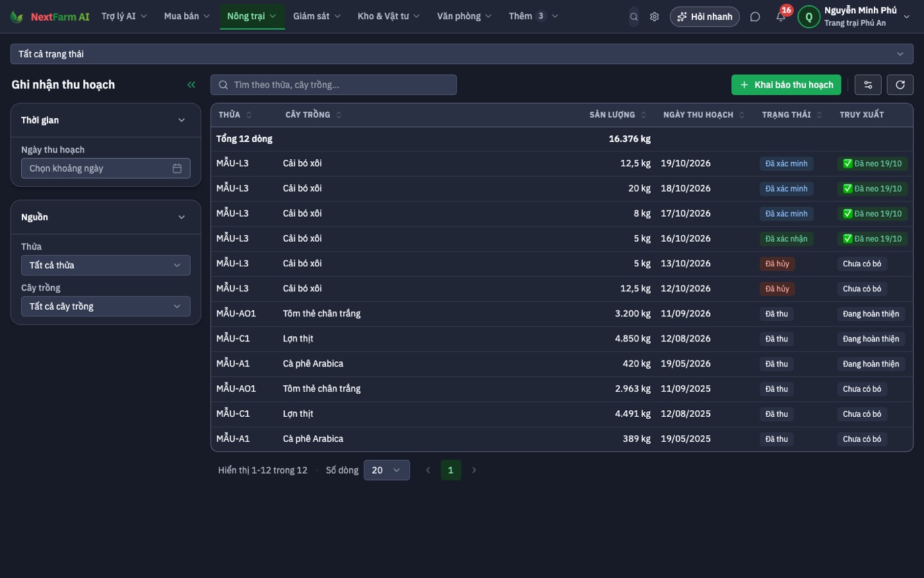Screen dimensions: 924x578
Task: Refresh the harvest table
Action: pos(900,85)
